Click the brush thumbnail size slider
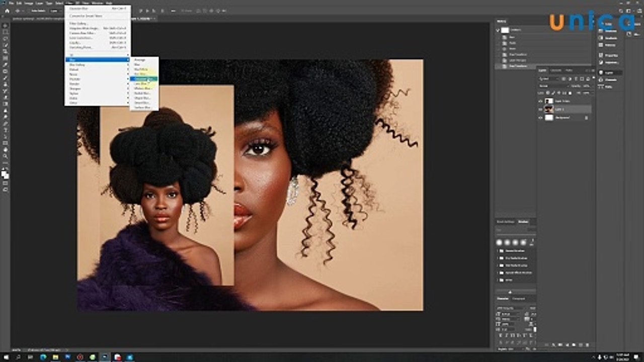 click(510, 292)
